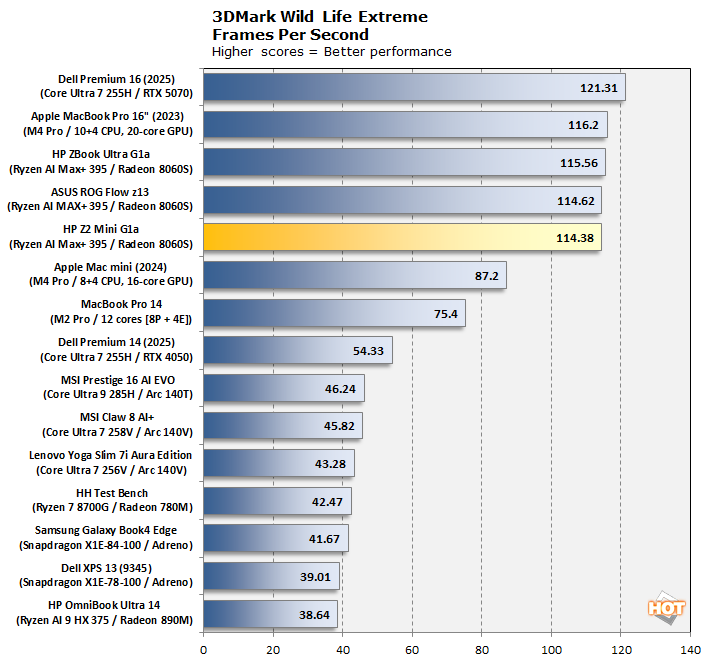Select the Samsung Galaxy Book4 Edge label
The width and height of the screenshot is (708, 667).
tap(106, 530)
